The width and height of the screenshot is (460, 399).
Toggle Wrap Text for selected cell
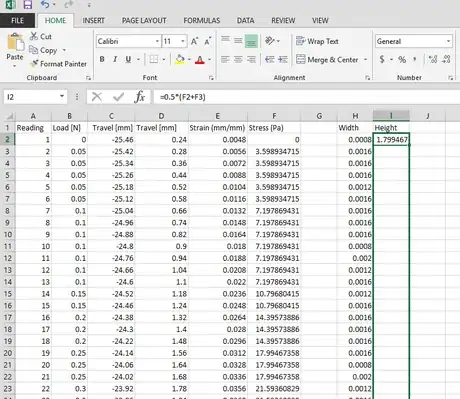pyautogui.click(x=317, y=41)
